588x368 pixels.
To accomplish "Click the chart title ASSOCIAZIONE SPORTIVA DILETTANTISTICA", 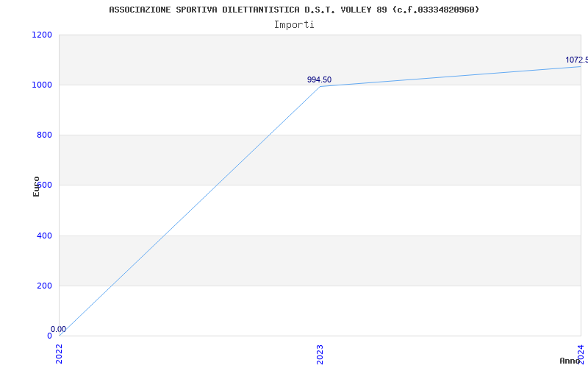I will (294, 10).
